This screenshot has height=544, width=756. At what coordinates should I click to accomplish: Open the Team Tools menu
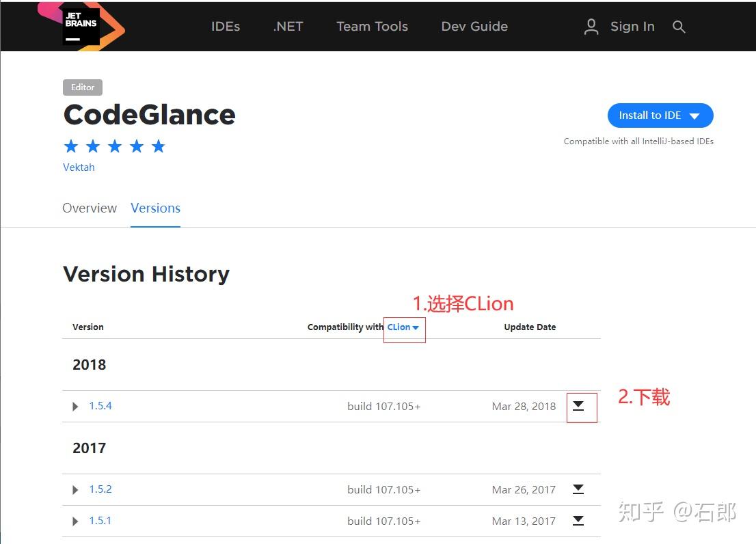click(x=372, y=27)
